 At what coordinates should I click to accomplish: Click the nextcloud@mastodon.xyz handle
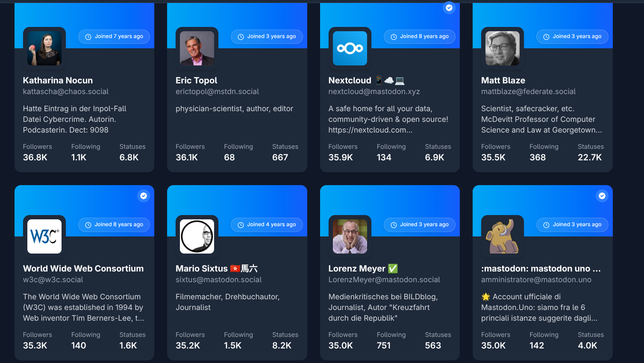(374, 91)
